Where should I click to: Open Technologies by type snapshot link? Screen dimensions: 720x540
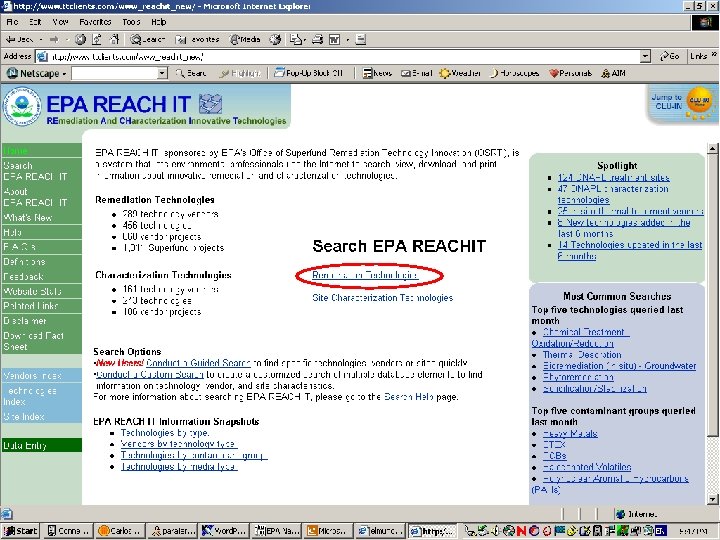click(165, 433)
